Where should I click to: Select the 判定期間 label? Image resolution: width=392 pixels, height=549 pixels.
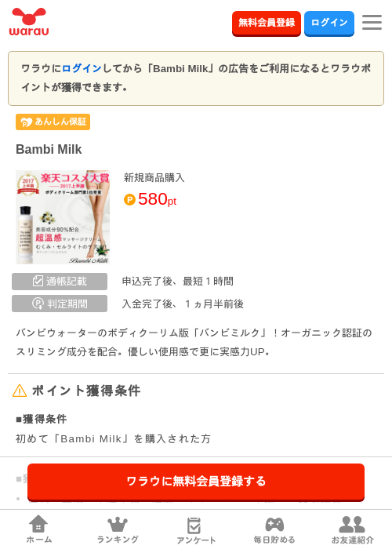point(60,304)
